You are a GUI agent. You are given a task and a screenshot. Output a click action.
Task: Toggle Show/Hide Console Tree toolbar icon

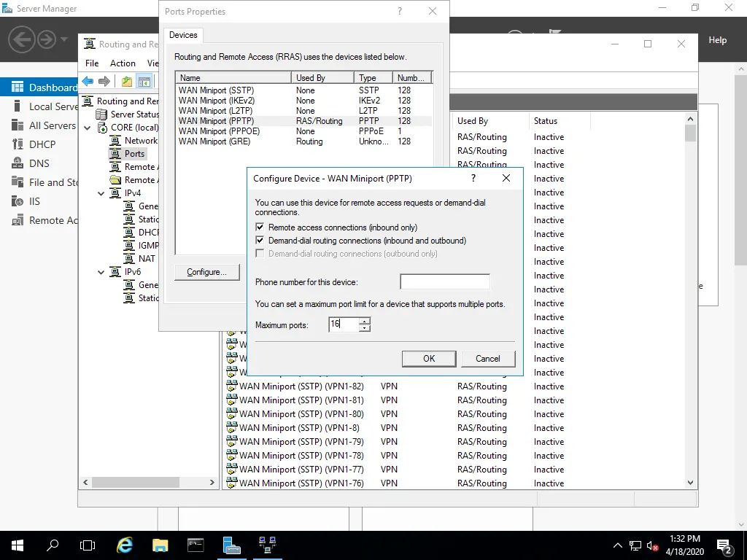[x=144, y=82]
